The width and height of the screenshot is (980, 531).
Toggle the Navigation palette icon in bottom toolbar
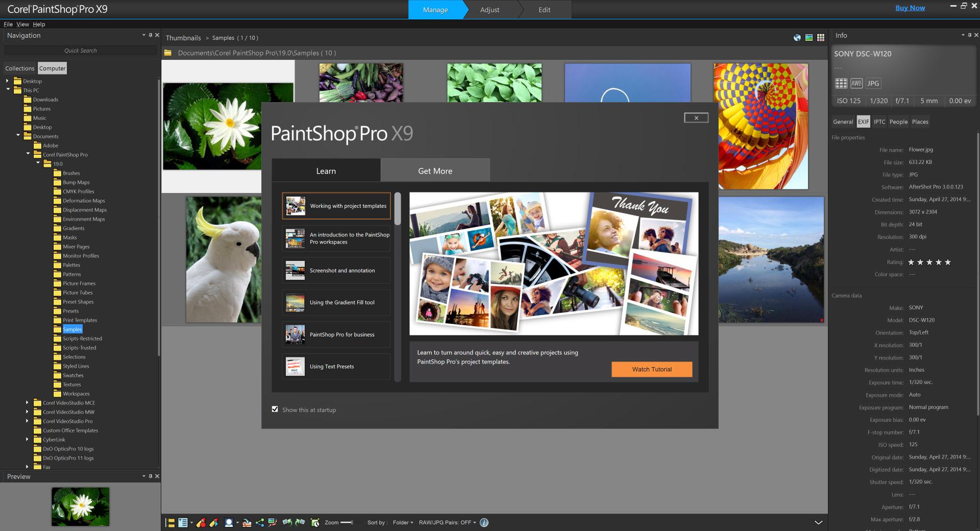point(170,522)
